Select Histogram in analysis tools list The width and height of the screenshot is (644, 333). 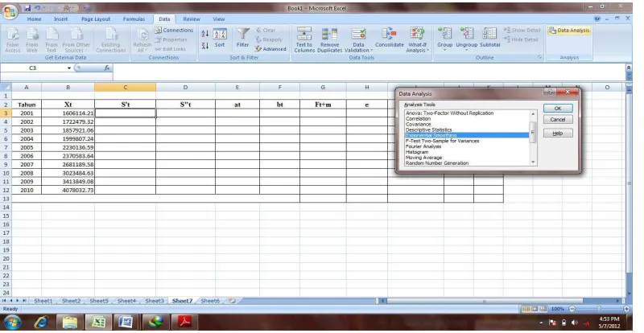coord(417,152)
